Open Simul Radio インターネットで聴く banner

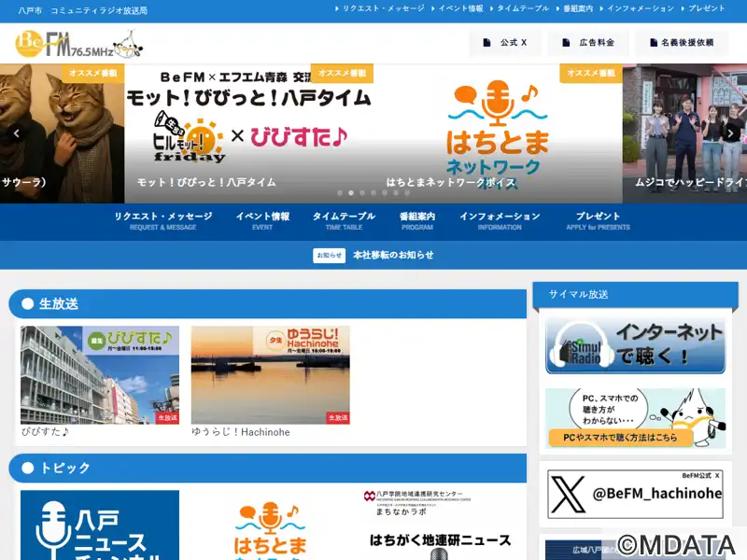(x=635, y=345)
